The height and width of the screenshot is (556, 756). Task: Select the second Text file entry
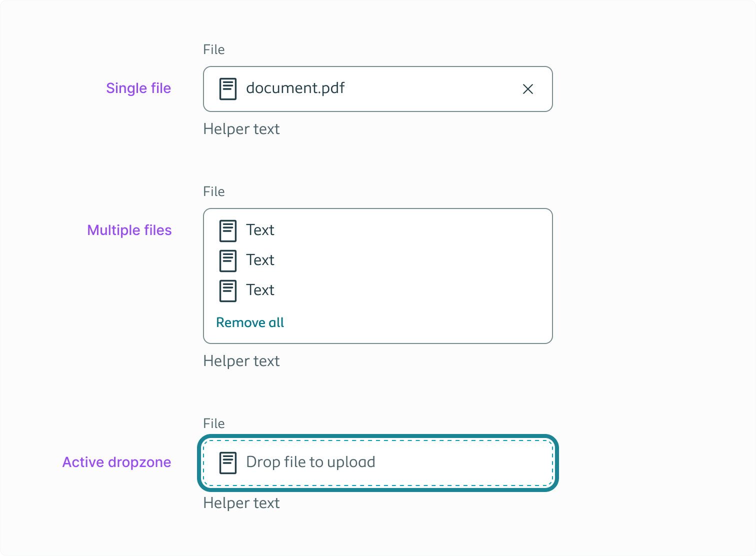260,260
